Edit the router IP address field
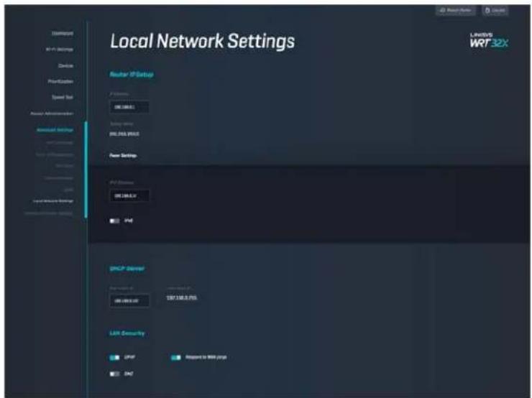This screenshot has width=532, height=398. point(129,107)
